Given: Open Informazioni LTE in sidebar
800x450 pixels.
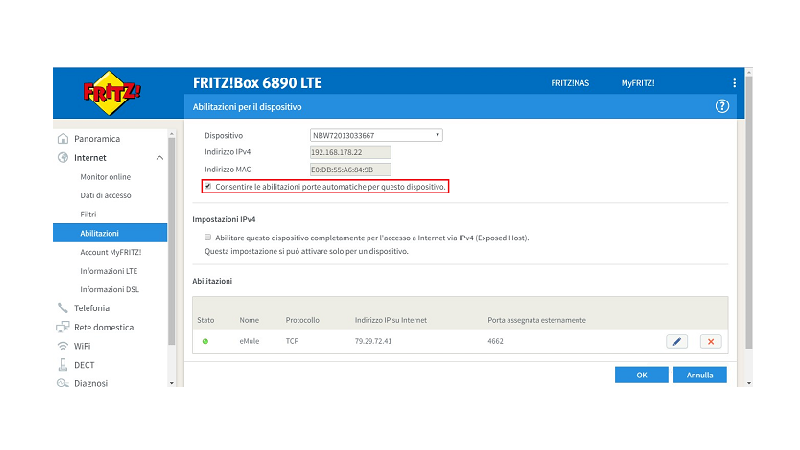Looking at the screenshot, I should pyautogui.click(x=109, y=271).
